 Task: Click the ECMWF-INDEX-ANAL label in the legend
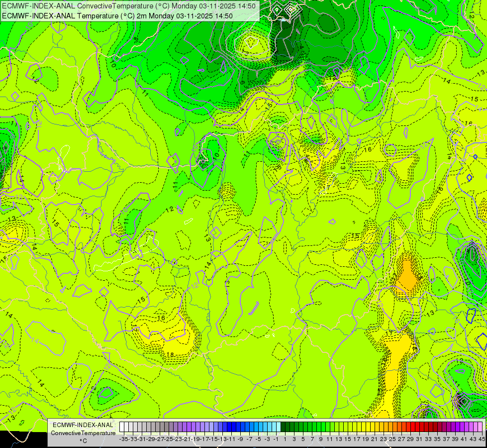(x=83, y=425)
